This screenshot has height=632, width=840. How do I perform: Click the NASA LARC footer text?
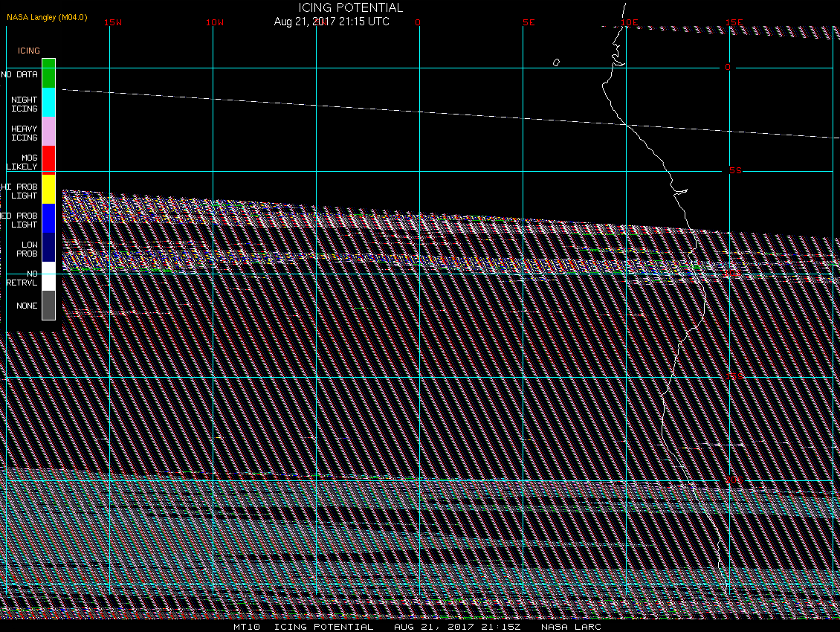571,626
